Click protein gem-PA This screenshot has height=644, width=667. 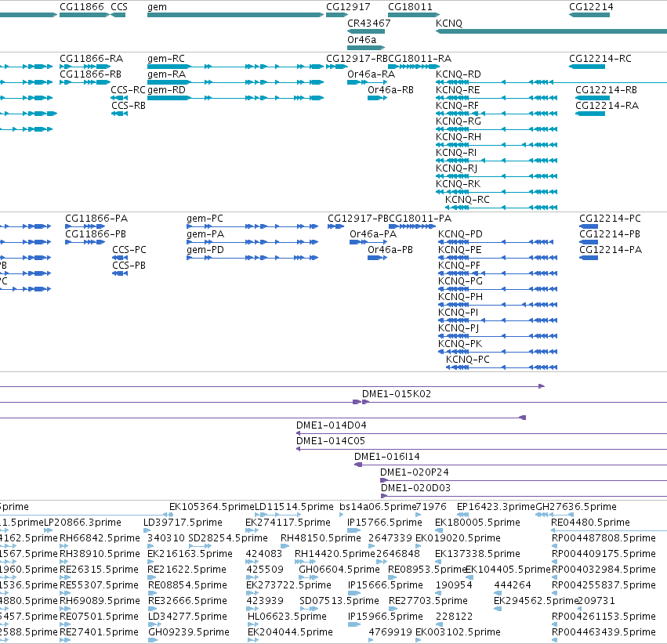click(x=205, y=234)
